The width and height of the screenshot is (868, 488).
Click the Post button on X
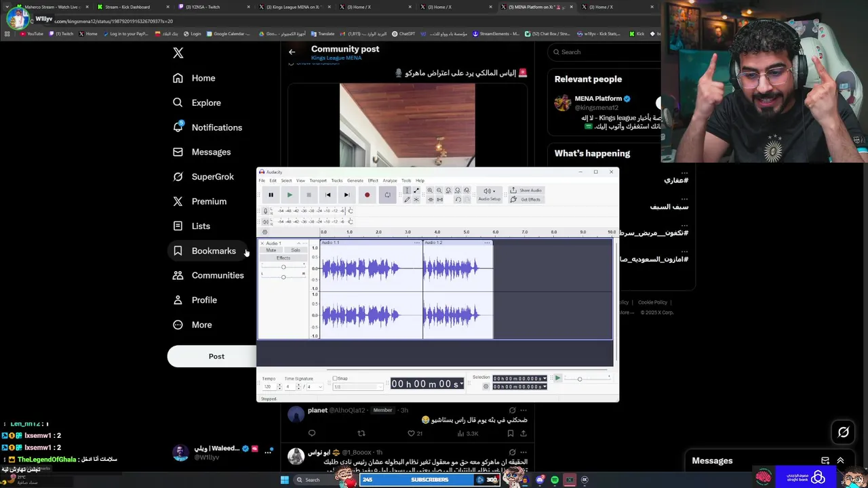click(216, 356)
